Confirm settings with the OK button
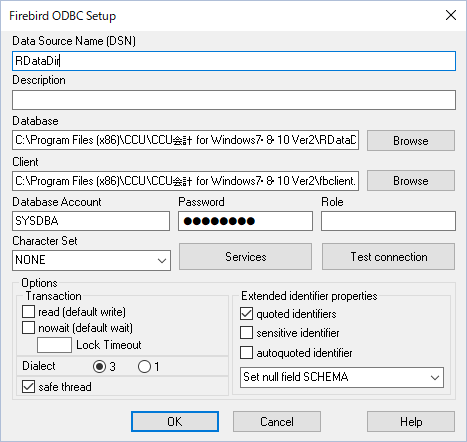The width and height of the screenshot is (467, 442). [175, 422]
